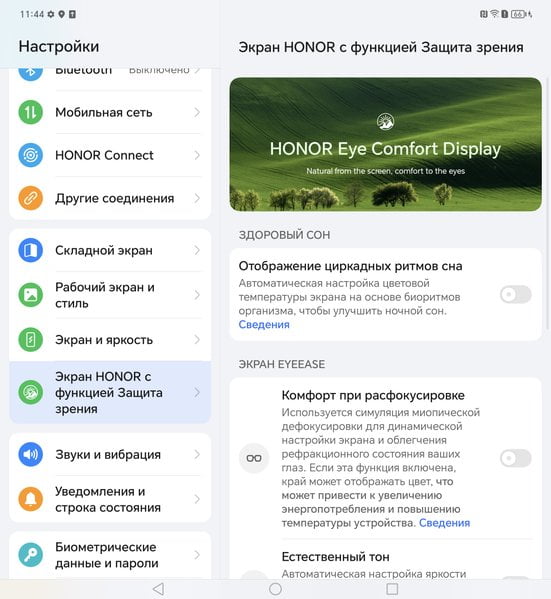Tap the HONOR Eye Comfort Display banner
The height and width of the screenshot is (599, 551).
[386, 144]
